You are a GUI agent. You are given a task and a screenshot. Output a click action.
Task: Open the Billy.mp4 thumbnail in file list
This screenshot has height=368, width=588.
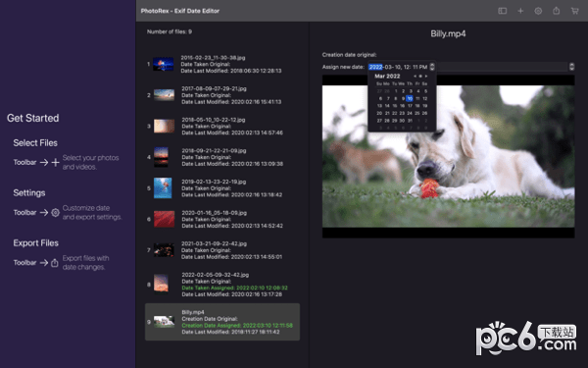[x=164, y=322]
